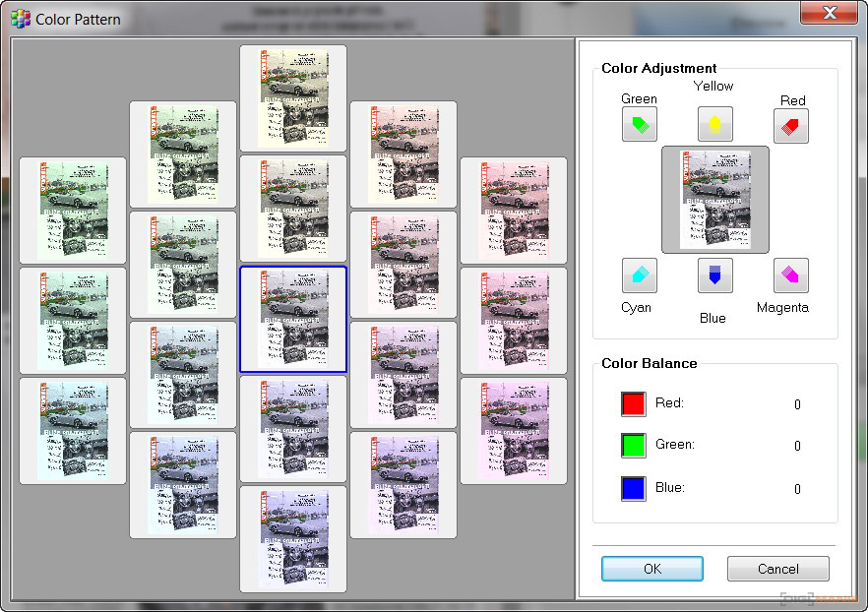This screenshot has height=612, width=868.
Task: Click the Green color adjustment arrow
Action: pos(640,125)
